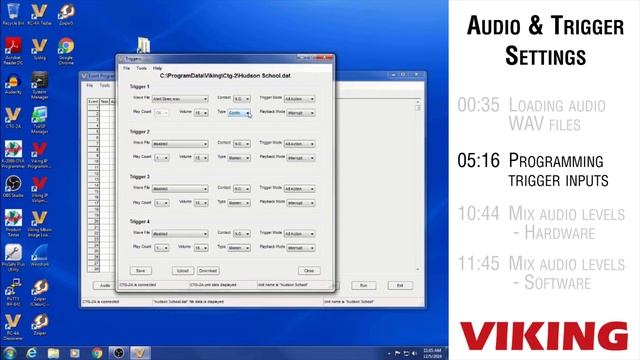Open Trigger 1 Contact dropdown

click(x=242, y=99)
